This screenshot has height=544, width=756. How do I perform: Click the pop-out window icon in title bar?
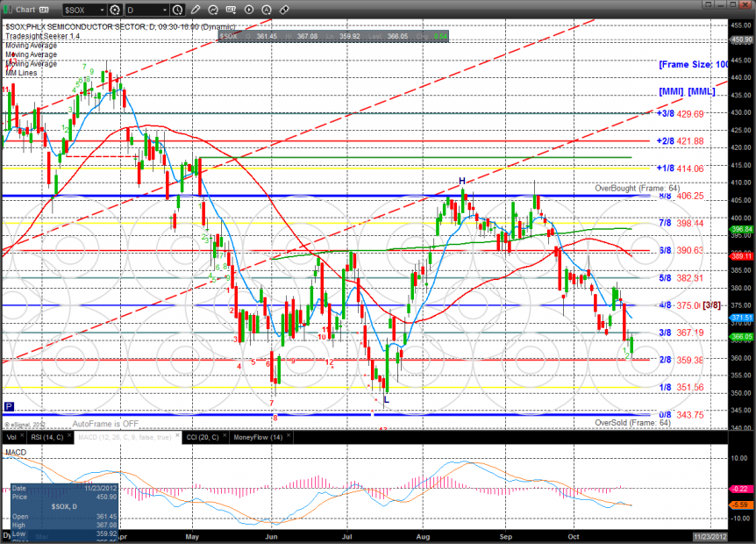(708, 4)
